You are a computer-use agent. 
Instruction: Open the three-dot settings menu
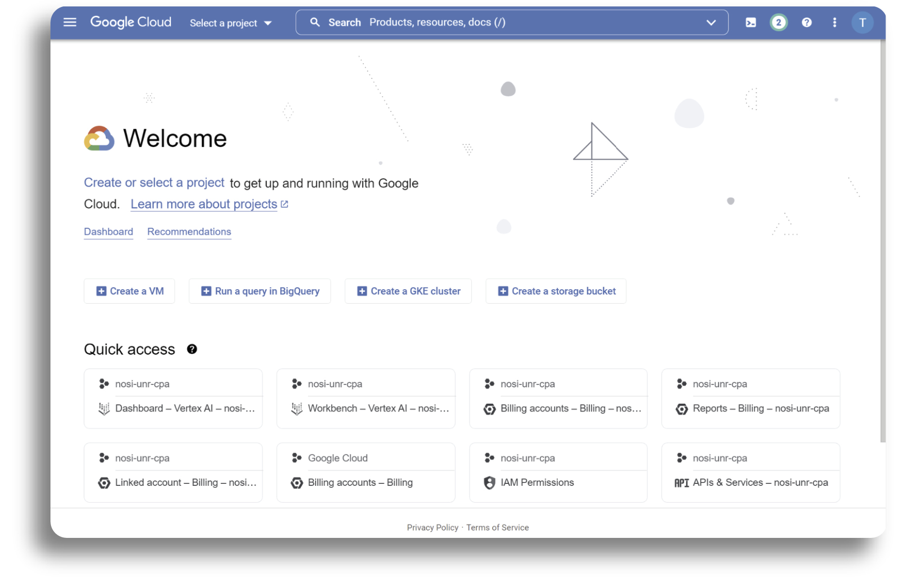point(834,22)
